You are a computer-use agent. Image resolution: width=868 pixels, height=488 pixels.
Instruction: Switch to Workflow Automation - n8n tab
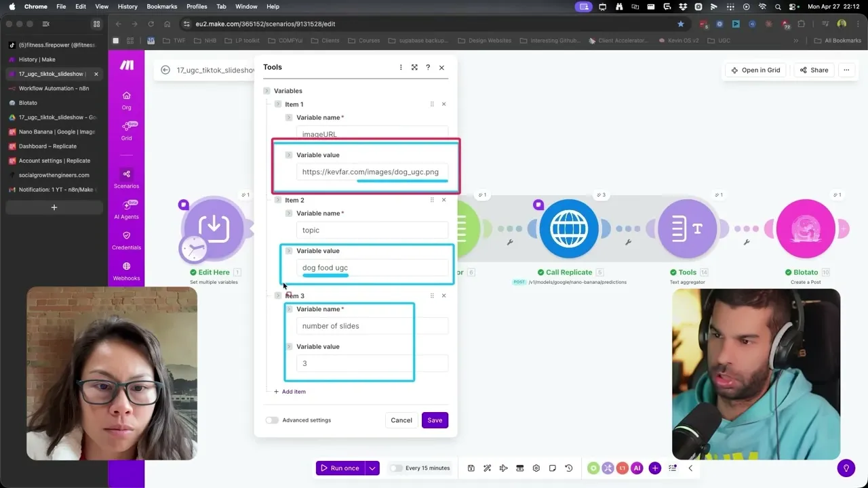click(x=54, y=88)
